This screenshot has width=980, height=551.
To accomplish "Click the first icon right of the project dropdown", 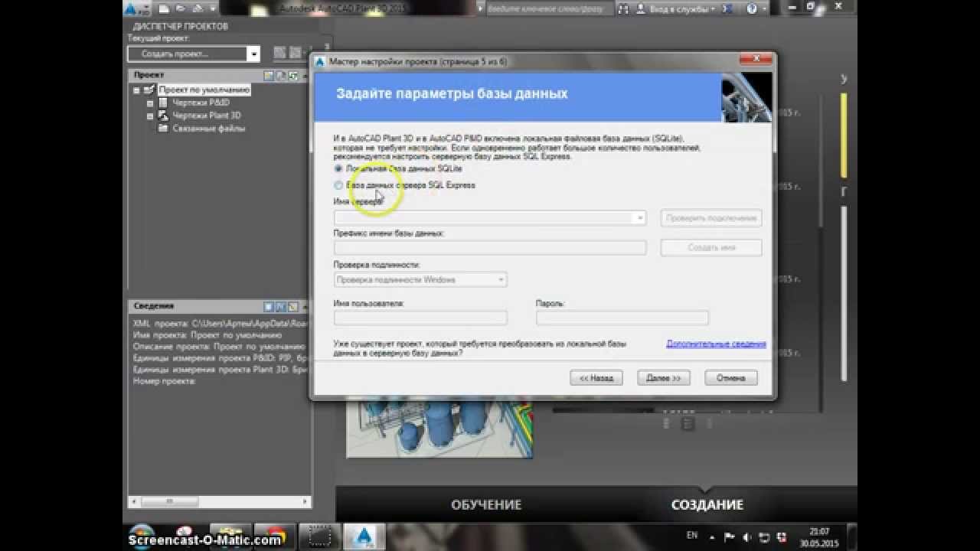I will click(279, 53).
